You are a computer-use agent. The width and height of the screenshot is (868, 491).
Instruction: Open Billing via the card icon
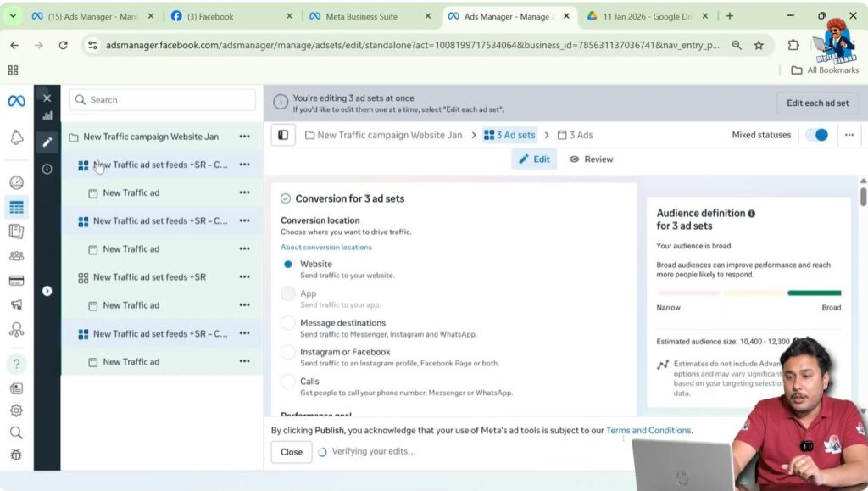coord(16,281)
